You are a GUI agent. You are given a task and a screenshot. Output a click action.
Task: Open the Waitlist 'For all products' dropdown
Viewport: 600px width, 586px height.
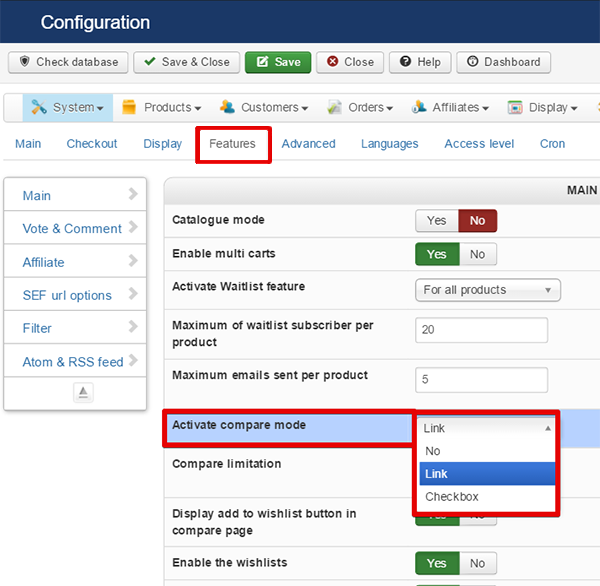(x=487, y=290)
